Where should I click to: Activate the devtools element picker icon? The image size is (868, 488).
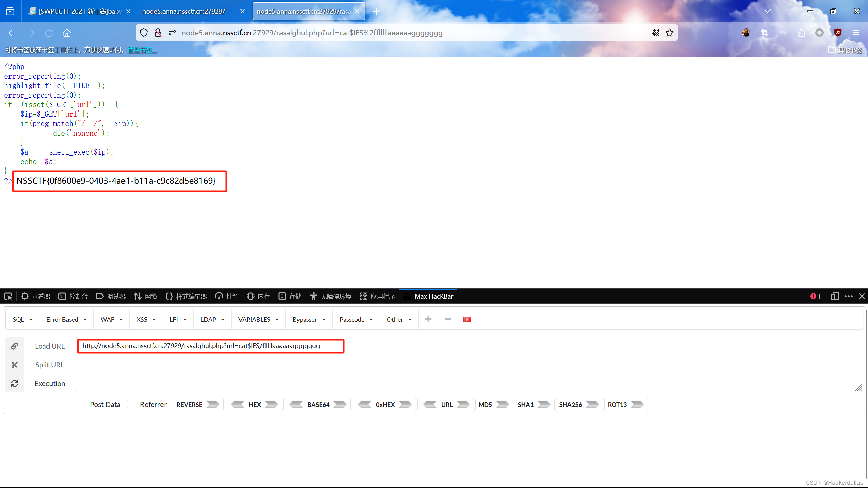[8, 296]
